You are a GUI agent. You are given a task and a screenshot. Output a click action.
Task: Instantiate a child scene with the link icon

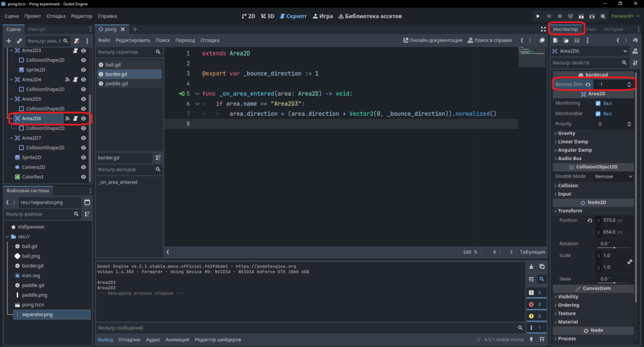pyautogui.click(x=19, y=41)
